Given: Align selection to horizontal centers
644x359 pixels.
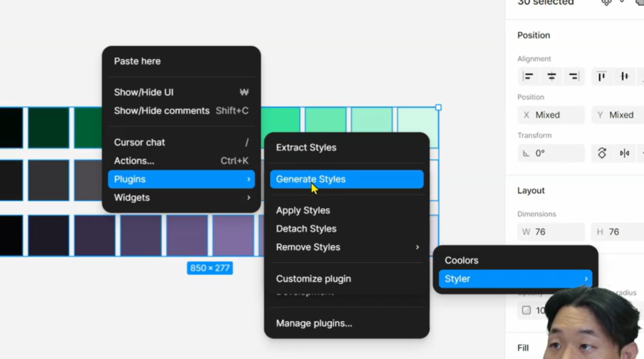Looking at the screenshot, I should click(x=551, y=76).
